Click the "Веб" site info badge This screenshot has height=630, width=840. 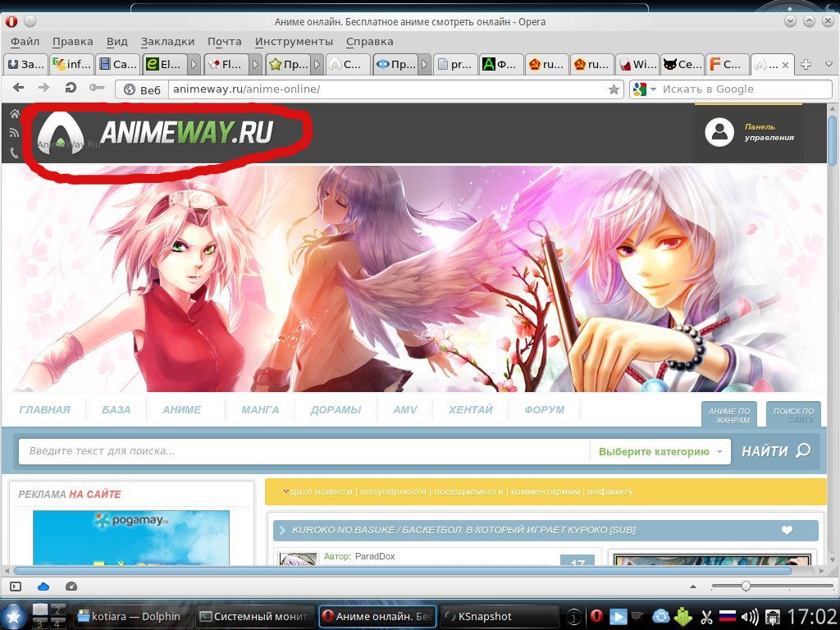[x=142, y=89]
